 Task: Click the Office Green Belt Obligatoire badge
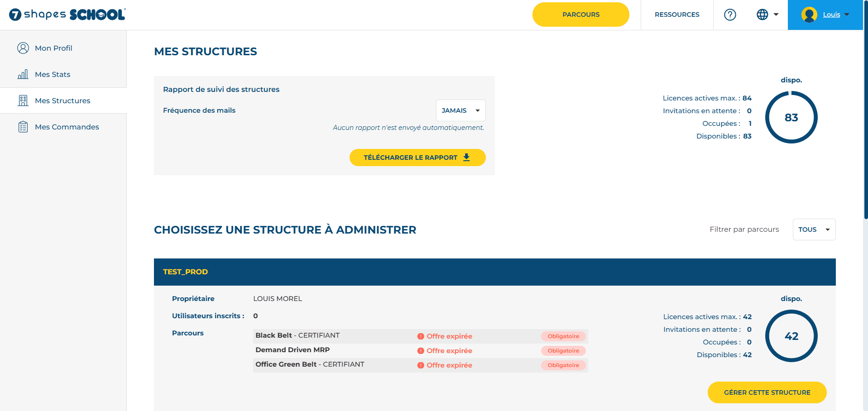click(563, 365)
